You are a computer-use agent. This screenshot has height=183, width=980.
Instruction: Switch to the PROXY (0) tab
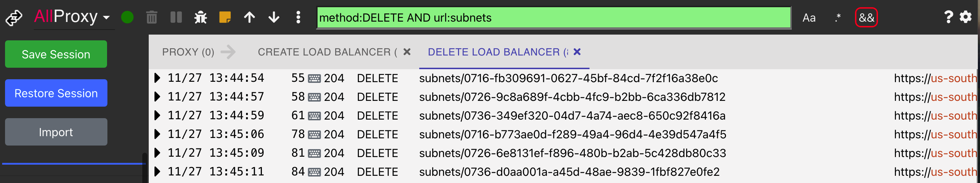[188, 52]
